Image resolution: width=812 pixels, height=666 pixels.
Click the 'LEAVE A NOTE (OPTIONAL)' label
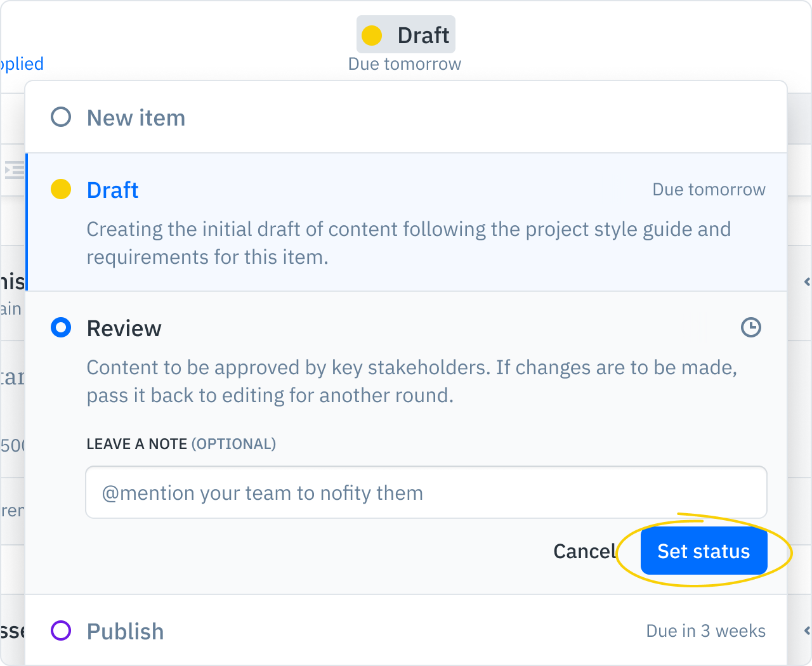pyautogui.click(x=181, y=444)
